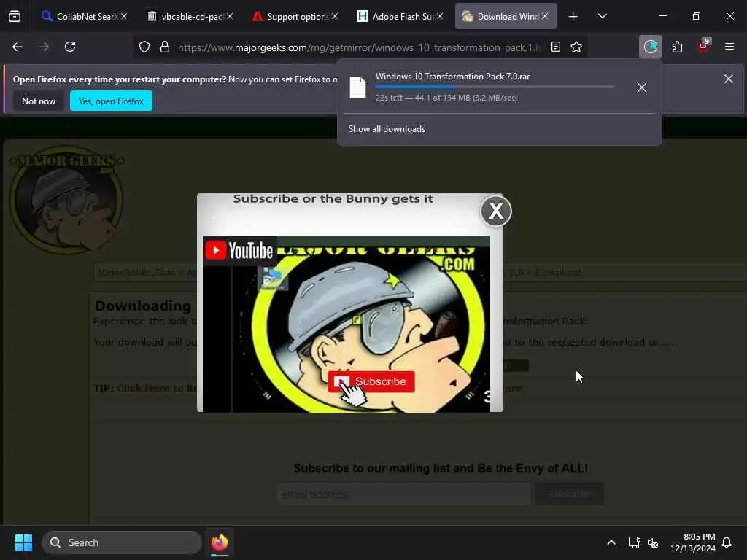This screenshot has height=560, width=747.
Task: Close the CollabNet SearX tab
Action: click(x=124, y=16)
